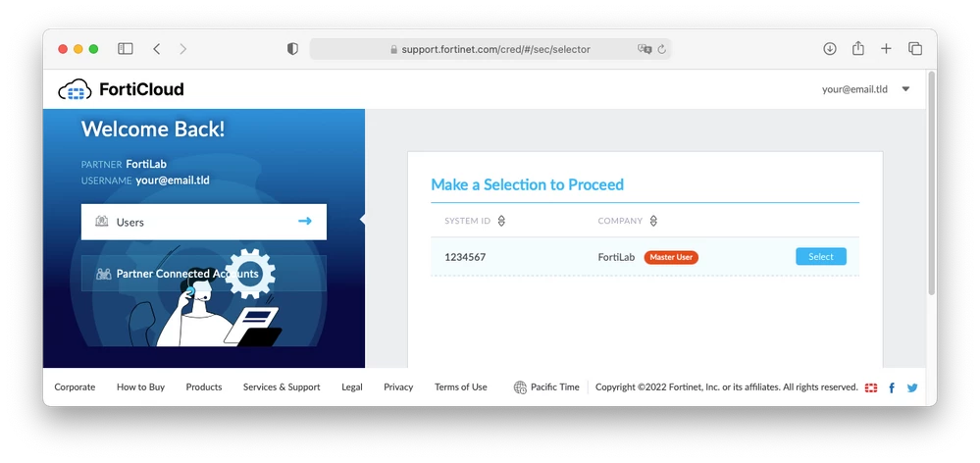
Task: Click the Select button for FortiLab
Action: [821, 257]
